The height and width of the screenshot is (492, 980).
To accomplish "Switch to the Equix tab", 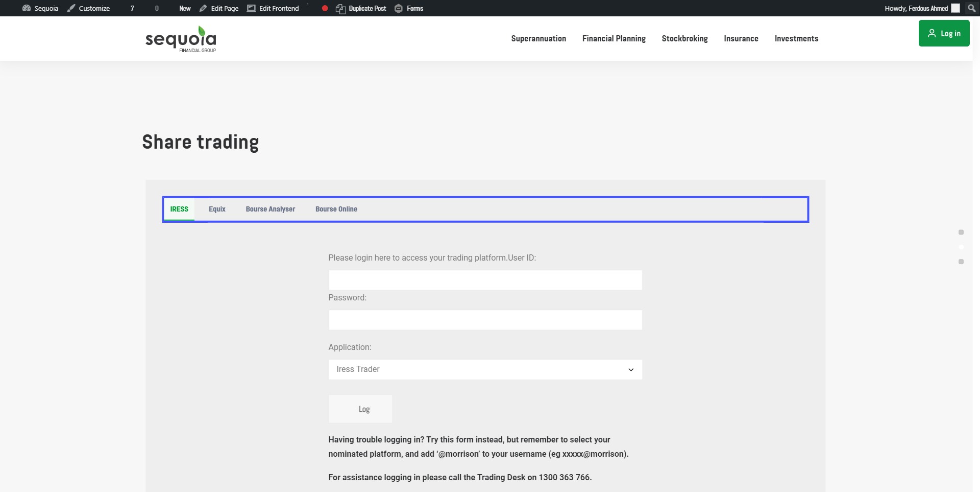I will 217,209.
